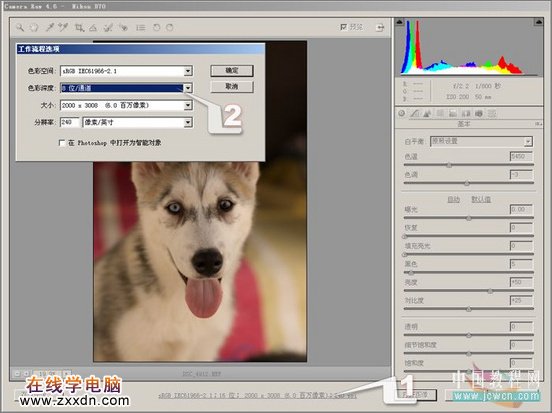Select the Zoom tool magnifier icon
Image resolution: width=552 pixels, height=413 pixels.
coord(20,27)
